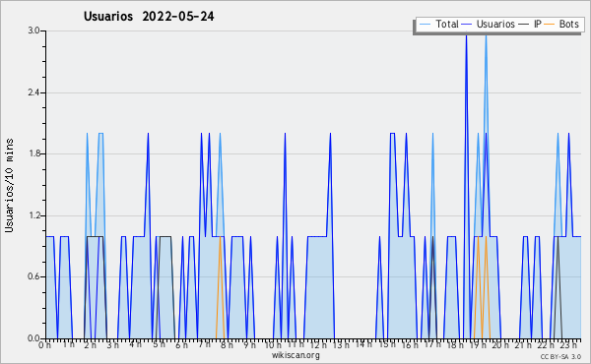Click the y-axis value 3.0
The width and height of the screenshot is (591, 364).
tap(33, 30)
